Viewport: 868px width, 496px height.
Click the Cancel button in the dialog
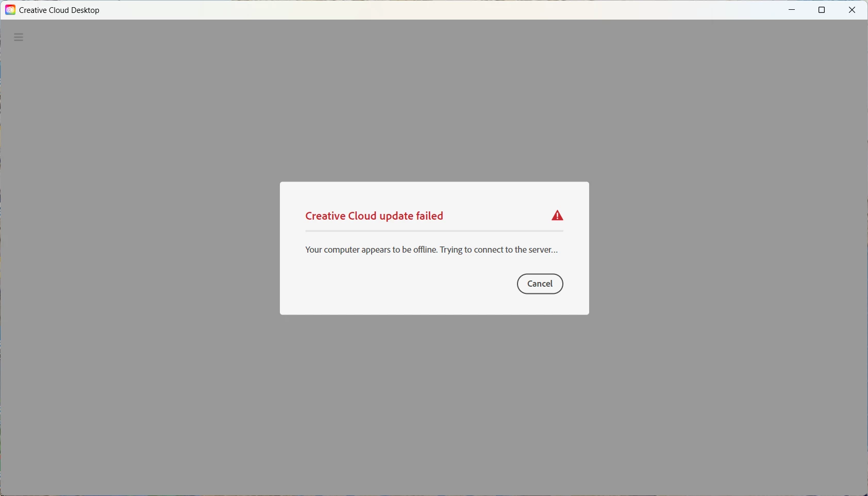(x=540, y=284)
